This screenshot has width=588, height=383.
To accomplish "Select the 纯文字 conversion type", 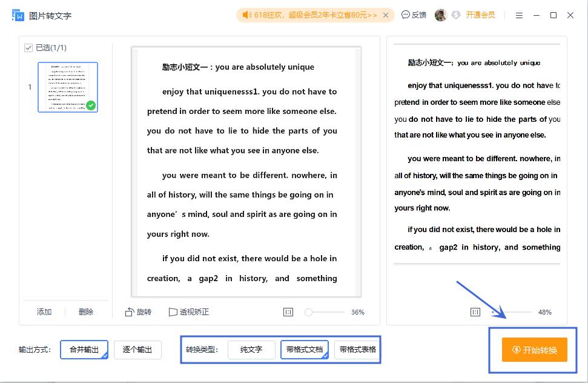I will click(x=251, y=350).
